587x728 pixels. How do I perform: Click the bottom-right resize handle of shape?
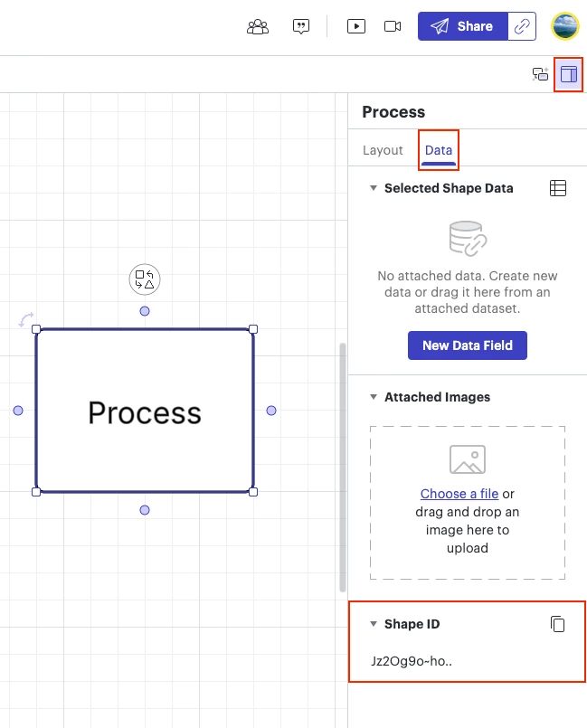(x=253, y=492)
